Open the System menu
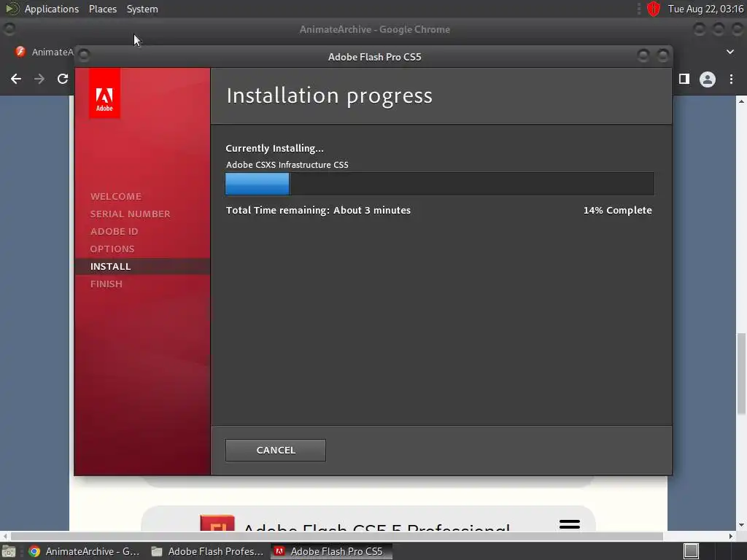The width and height of the screenshot is (747, 560). (x=142, y=9)
